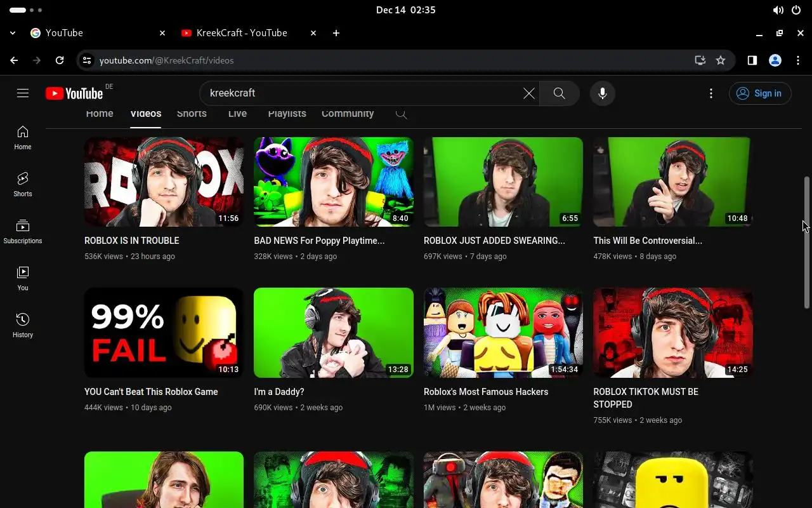Open the channel Playlists tab

point(287,114)
